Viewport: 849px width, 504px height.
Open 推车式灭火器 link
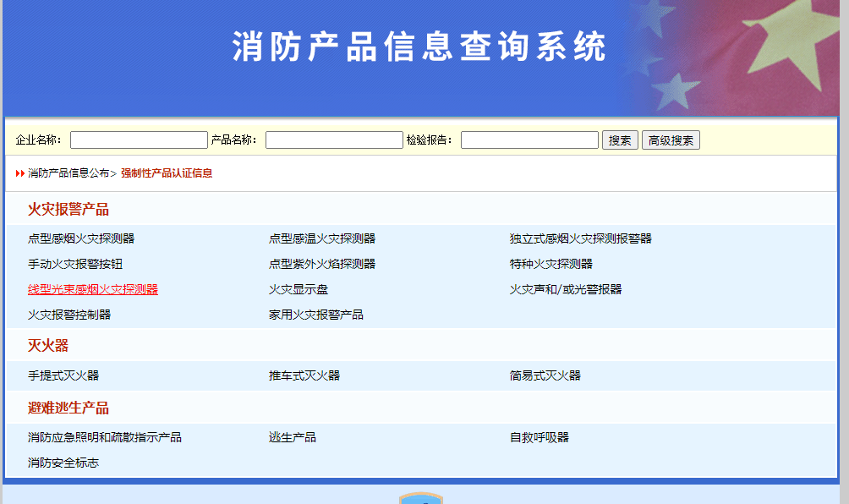coord(304,375)
